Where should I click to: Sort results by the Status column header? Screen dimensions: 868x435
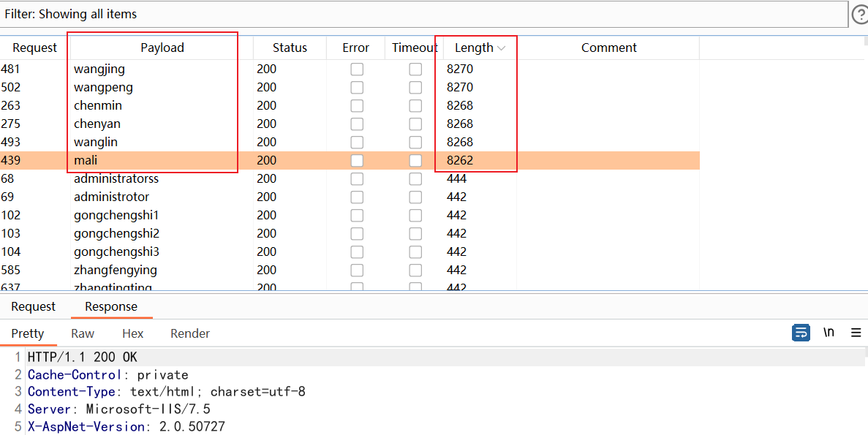tap(290, 48)
